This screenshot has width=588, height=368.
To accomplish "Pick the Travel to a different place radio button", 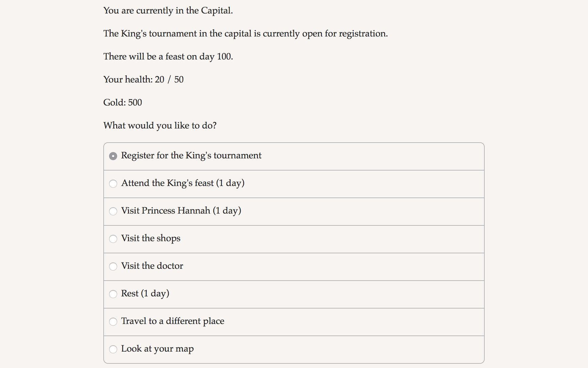I will pyautogui.click(x=113, y=322).
